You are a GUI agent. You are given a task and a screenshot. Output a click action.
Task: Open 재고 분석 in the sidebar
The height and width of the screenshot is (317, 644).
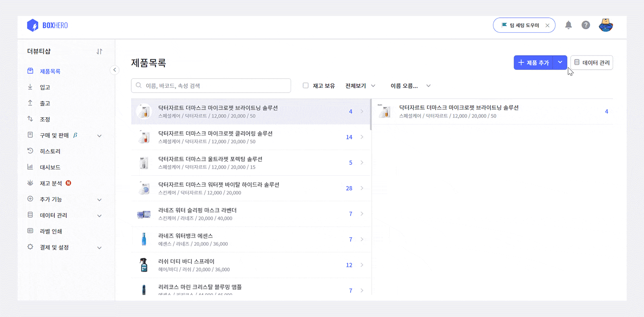(x=51, y=183)
